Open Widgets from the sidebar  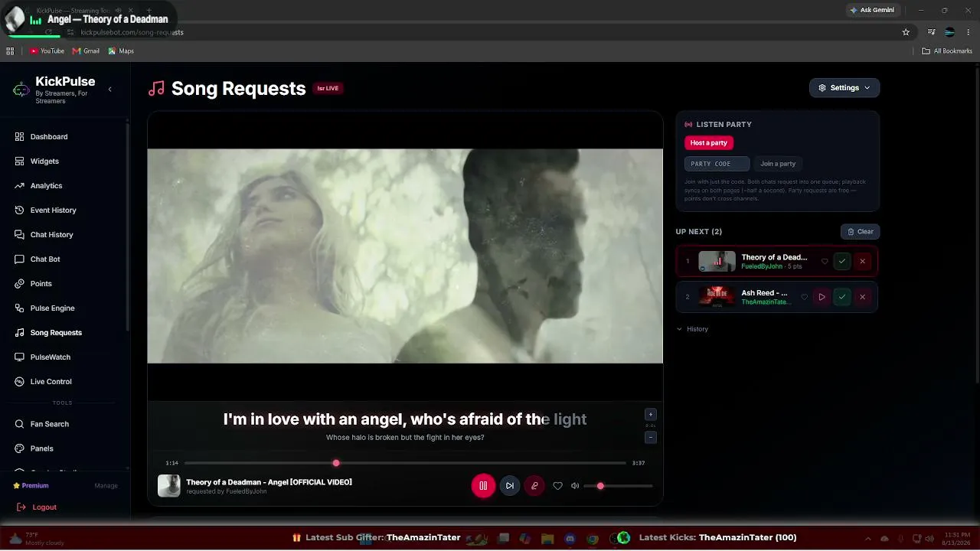tap(44, 161)
